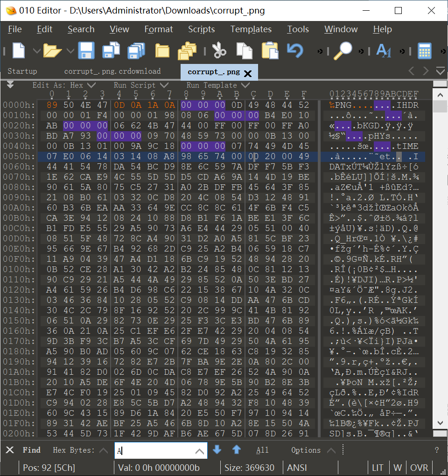This screenshot has height=476, width=448.
Task: Switch to the Startup tab
Action: [x=22, y=71]
